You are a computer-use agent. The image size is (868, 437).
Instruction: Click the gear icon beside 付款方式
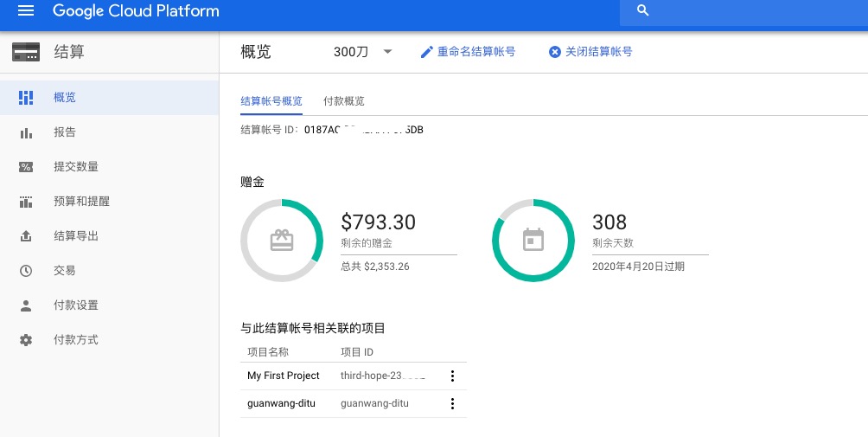(26, 340)
